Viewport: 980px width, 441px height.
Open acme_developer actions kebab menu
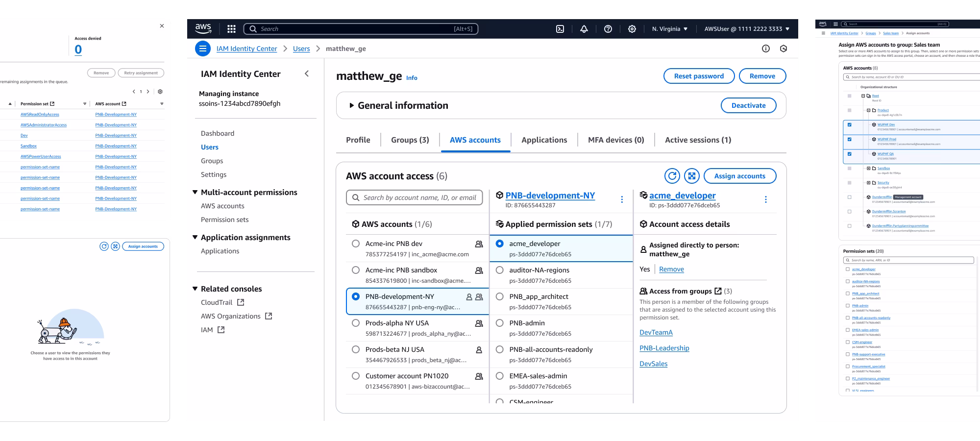765,199
